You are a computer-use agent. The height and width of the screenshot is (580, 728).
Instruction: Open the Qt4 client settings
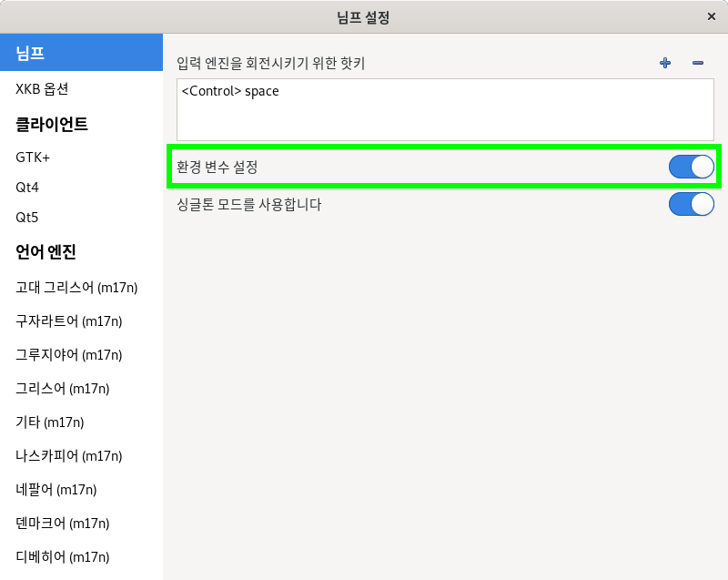click(81, 188)
